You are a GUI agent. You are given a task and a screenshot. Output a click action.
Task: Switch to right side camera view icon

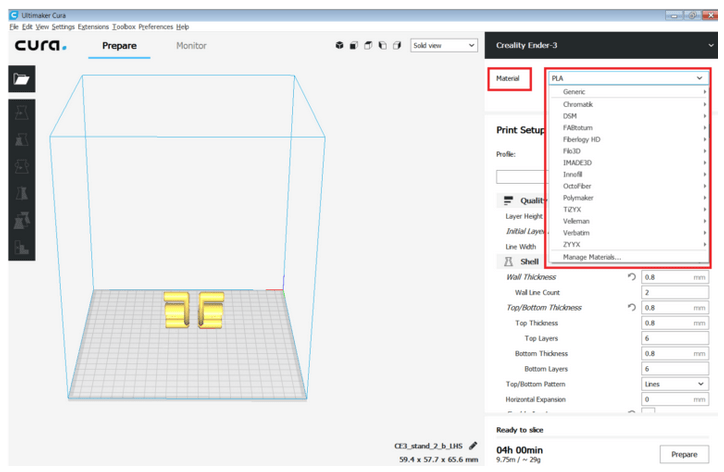[397, 45]
